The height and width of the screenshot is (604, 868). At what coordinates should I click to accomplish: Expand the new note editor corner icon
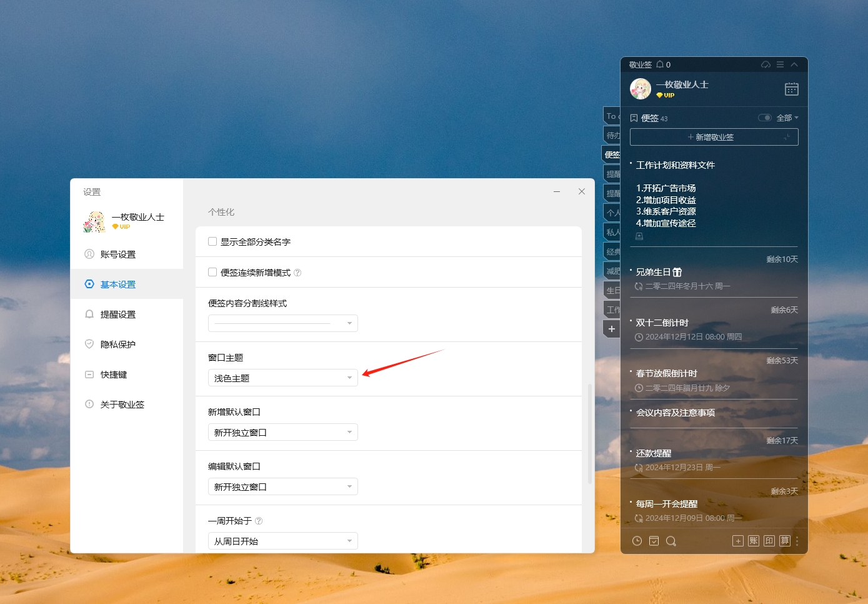pyautogui.click(x=787, y=137)
